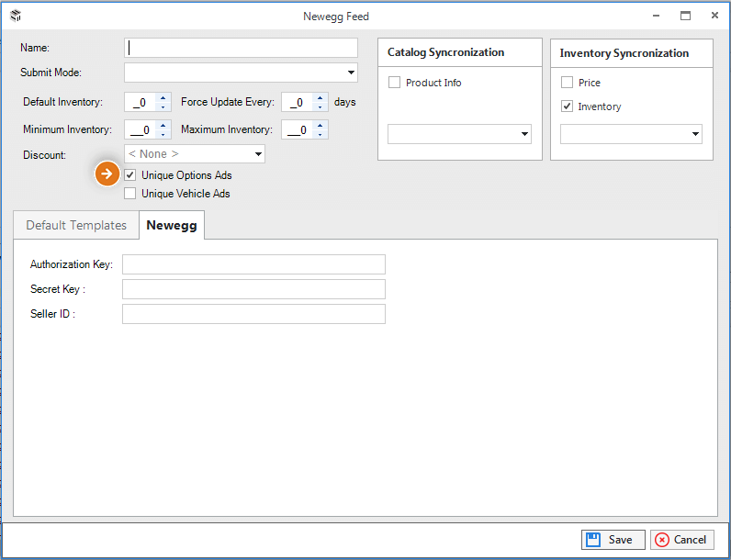Maximize the Newegg Feed window
This screenshot has width=731, height=560.
coord(685,16)
